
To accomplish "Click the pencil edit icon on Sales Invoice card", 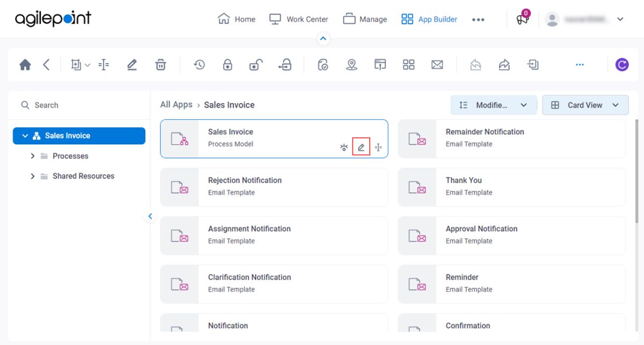I will (x=361, y=147).
